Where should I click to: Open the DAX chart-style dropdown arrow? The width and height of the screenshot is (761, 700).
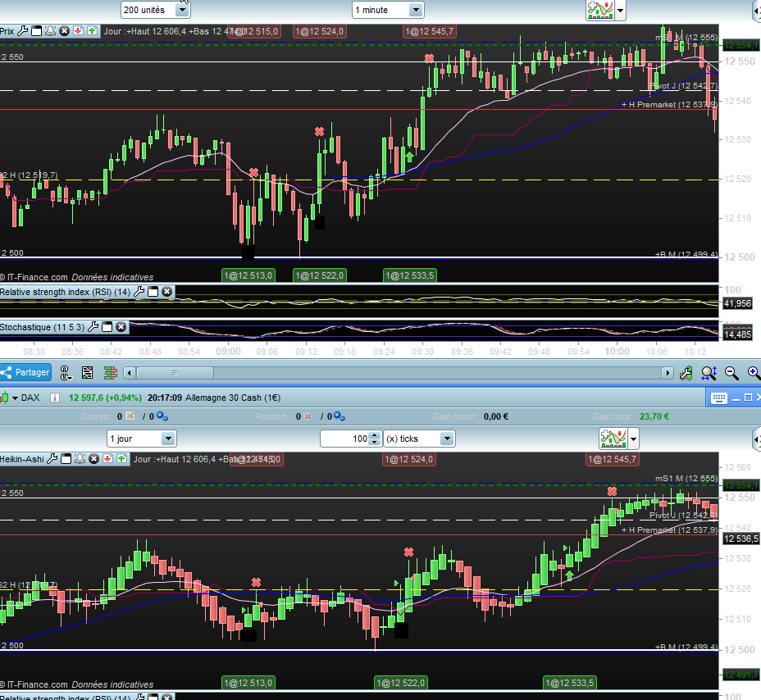click(x=15, y=398)
